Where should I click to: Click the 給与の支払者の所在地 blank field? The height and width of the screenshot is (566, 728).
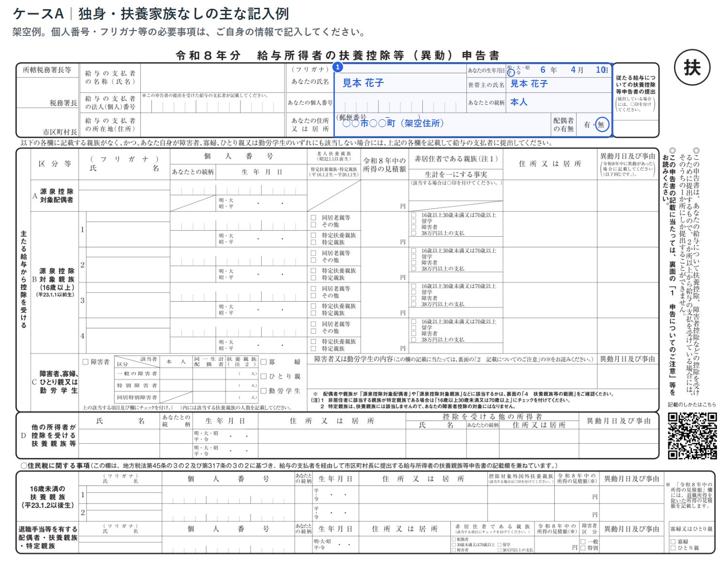coord(213,125)
